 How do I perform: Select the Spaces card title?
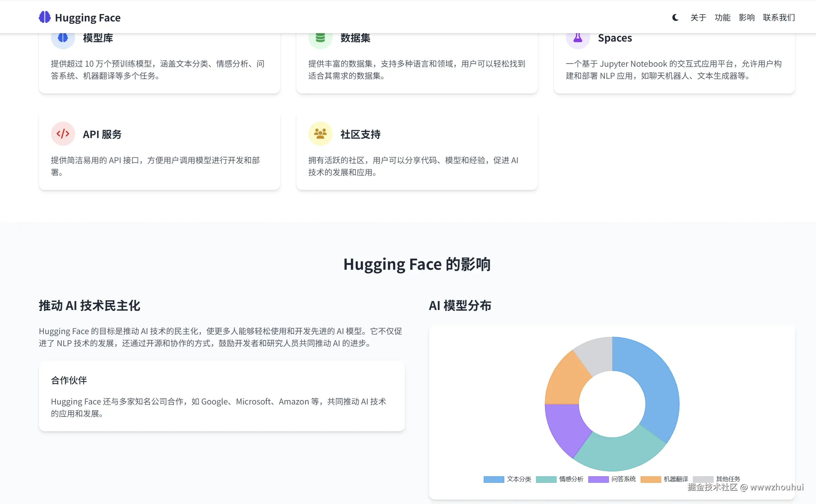pos(615,38)
